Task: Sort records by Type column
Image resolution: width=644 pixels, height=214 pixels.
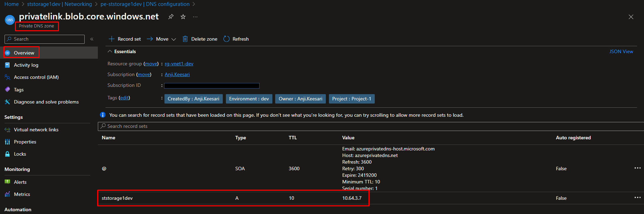Action: click(240, 138)
